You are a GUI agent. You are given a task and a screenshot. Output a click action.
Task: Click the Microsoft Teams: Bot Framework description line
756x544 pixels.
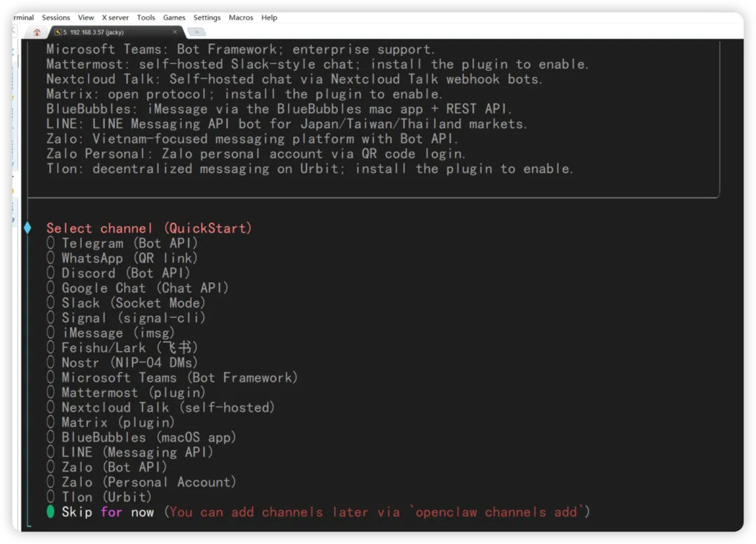[241, 49]
